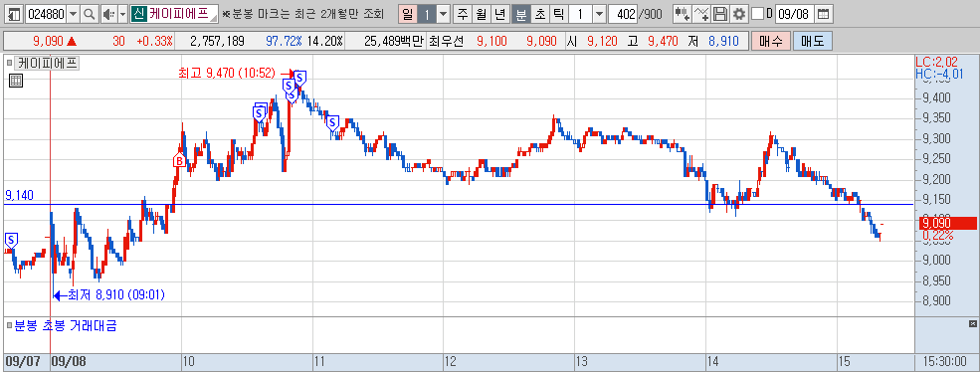Image resolution: width=980 pixels, height=372 pixels.
Task: Open stock code history dropdown
Action: coord(73,13)
